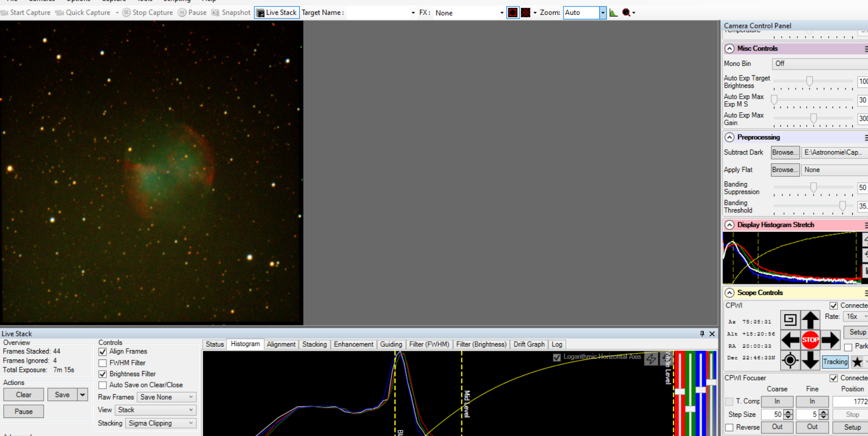Collapse the Scope Controls section

(730, 293)
